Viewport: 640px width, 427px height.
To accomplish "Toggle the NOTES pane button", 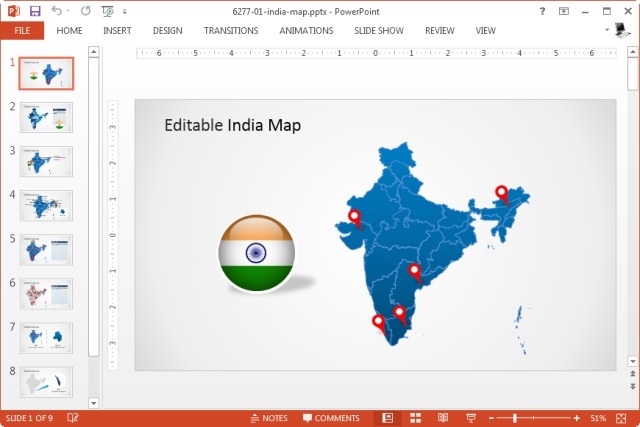I will 269,418.
